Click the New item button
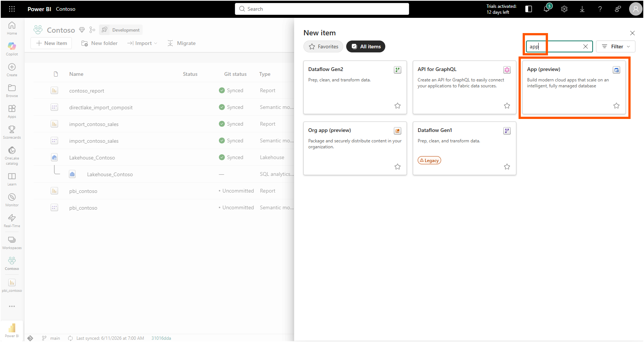This screenshot has width=644, height=342. tap(51, 43)
